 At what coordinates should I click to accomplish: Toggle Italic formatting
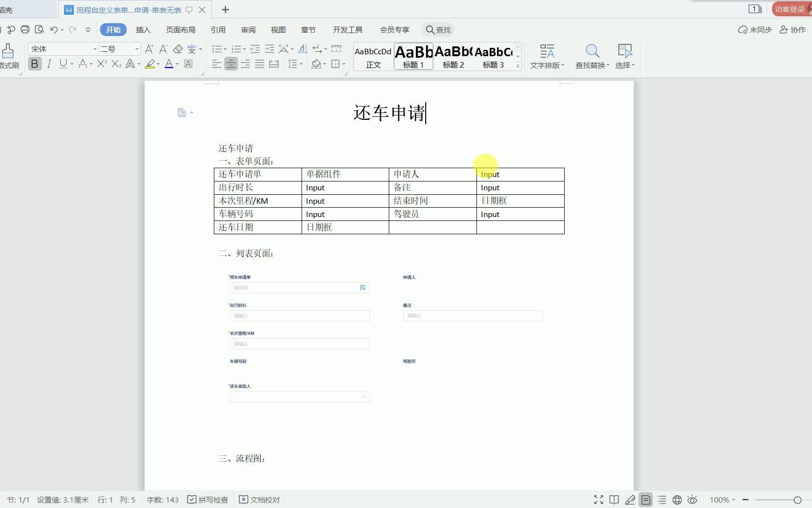49,64
